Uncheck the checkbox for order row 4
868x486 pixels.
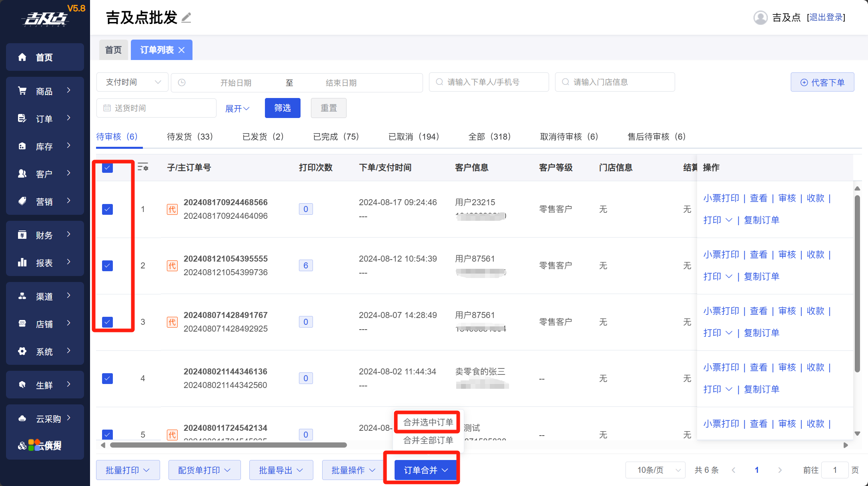coord(107,378)
